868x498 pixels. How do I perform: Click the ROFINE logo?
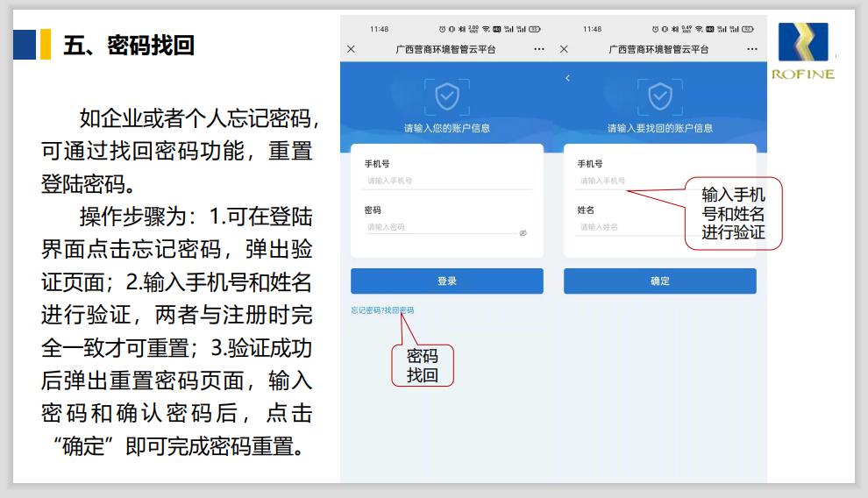tap(803, 52)
